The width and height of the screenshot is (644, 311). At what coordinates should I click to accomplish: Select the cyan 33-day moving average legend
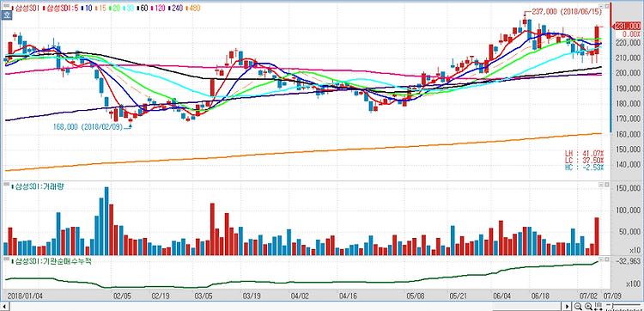coord(129,8)
